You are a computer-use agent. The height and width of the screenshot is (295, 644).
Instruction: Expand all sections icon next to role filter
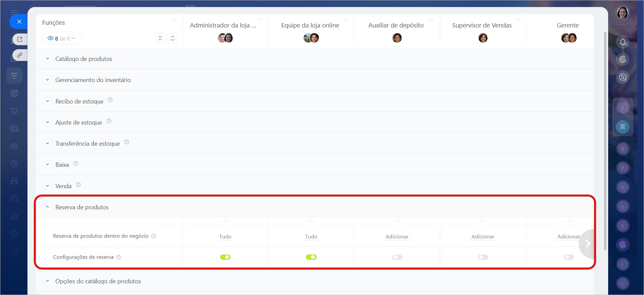coord(173,38)
